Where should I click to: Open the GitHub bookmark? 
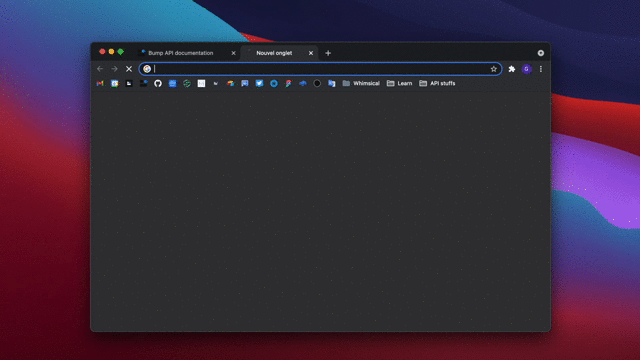[158, 83]
